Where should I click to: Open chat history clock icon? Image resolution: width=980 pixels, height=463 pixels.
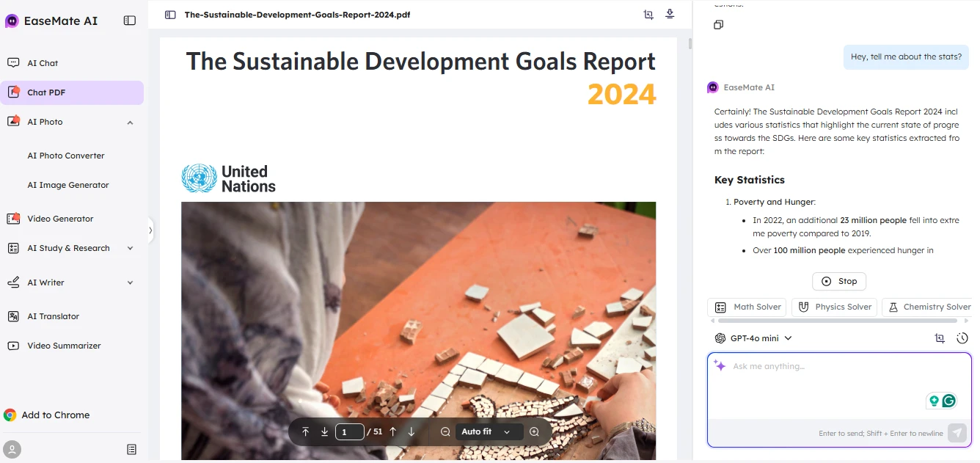962,338
